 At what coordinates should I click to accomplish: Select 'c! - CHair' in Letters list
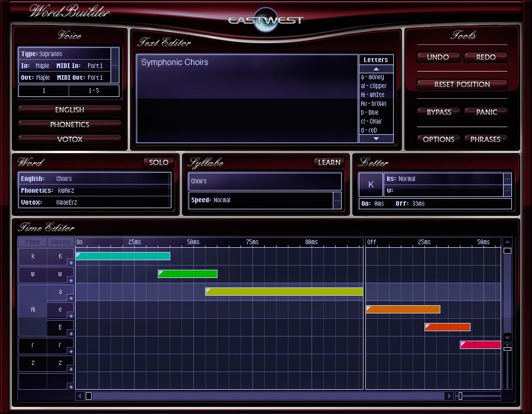tap(371, 121)
